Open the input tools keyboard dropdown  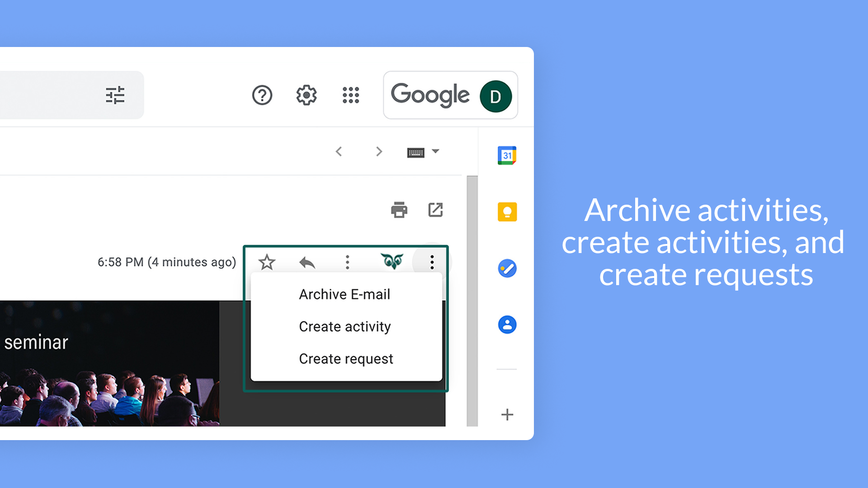click(x=435, y=152)
